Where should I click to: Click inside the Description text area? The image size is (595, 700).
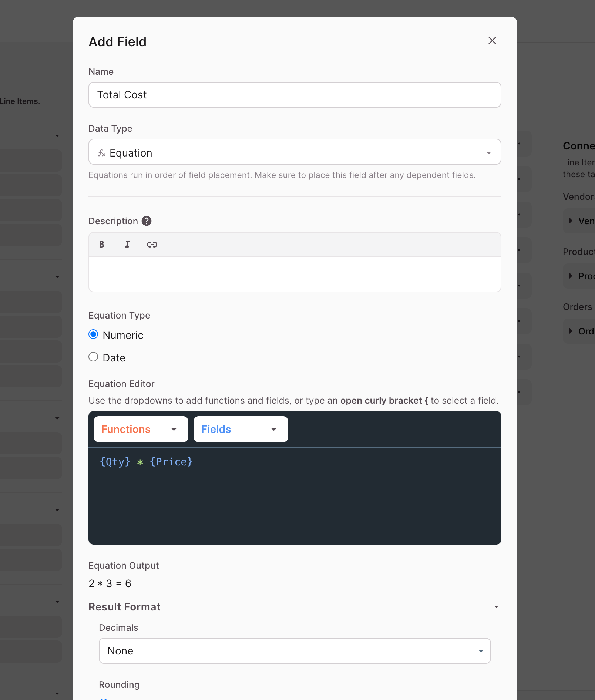tap(295, 274)
